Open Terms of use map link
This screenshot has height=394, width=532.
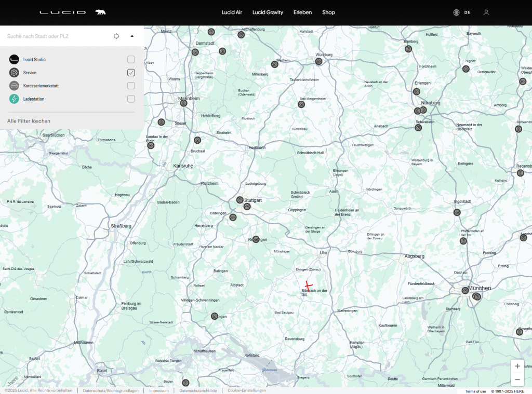tap(475, 391)
